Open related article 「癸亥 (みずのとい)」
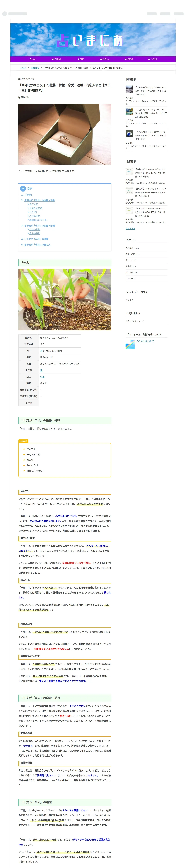186x868 pixels. pyautogui.click(x=151, y=91)
